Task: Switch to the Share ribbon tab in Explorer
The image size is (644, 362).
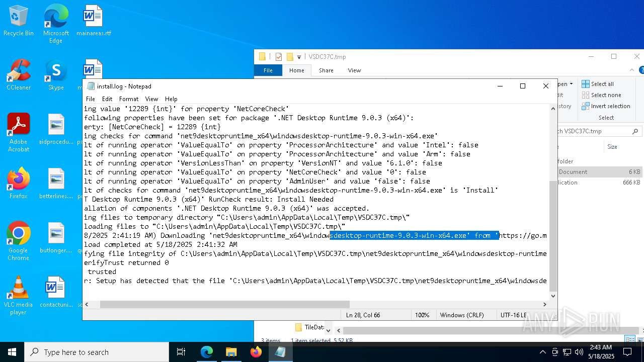Action: (x=326, y=70)
